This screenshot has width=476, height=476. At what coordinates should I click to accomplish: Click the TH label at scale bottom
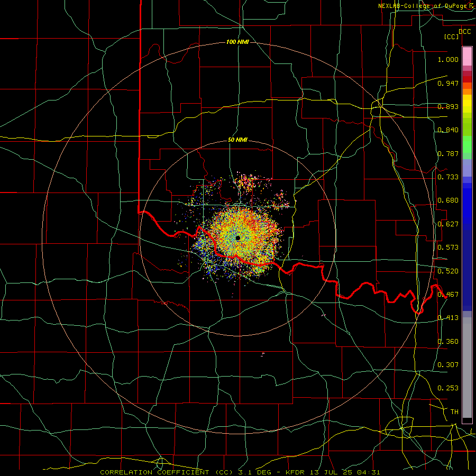(x=454, y=412)
